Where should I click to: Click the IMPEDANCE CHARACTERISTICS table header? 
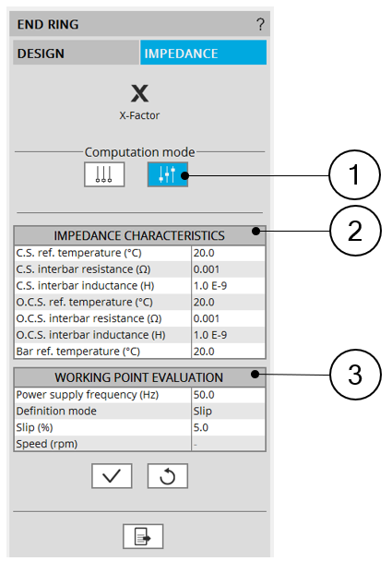tap(139, 235)
